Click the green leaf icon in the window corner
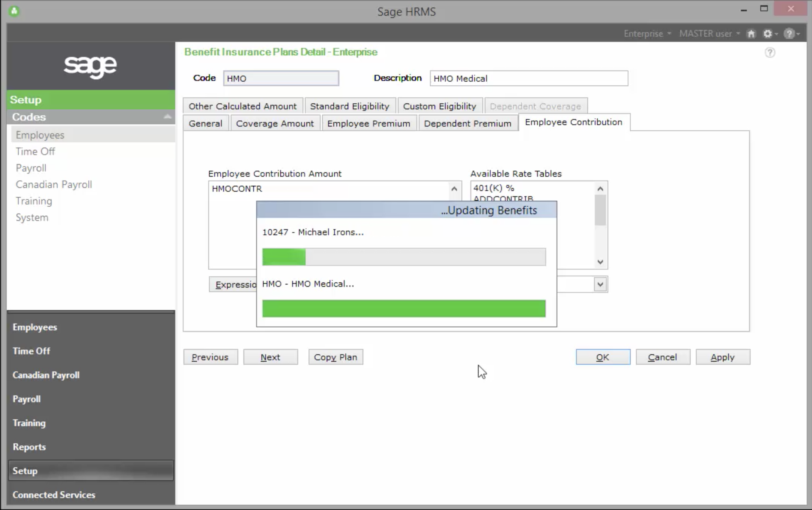The height and width of the screenshot is (510, 812). point(15,11)
